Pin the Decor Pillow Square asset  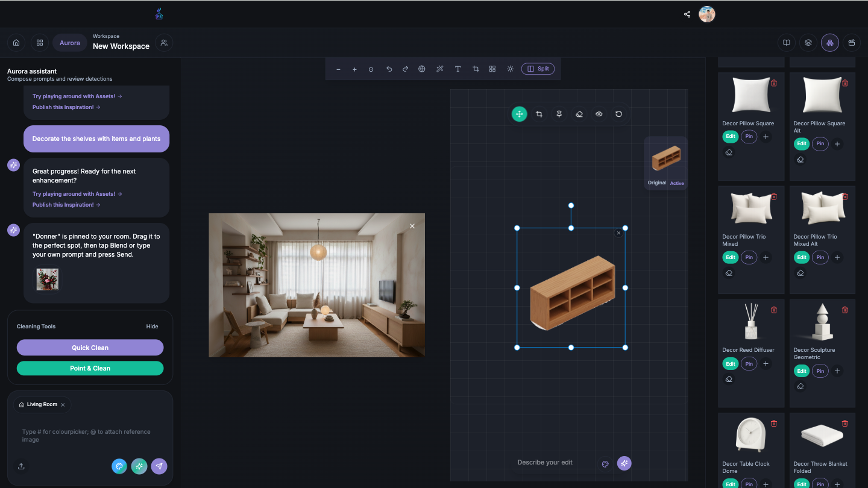[749, 136]
